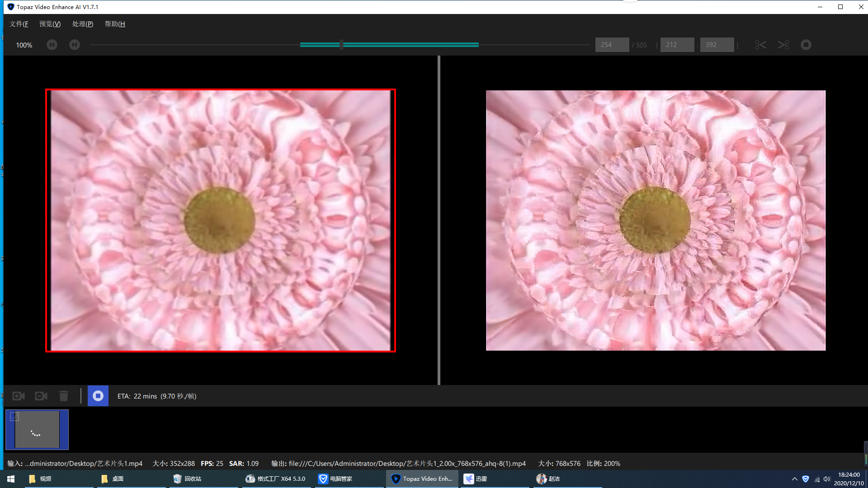This screenshot has height=488, width=868.
Task: Click the scissors trim icon
Action: [760, 45]
